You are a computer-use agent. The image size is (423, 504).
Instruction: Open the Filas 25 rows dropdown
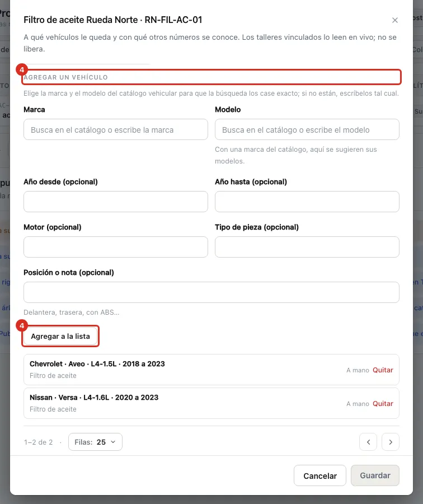(95, 442)
